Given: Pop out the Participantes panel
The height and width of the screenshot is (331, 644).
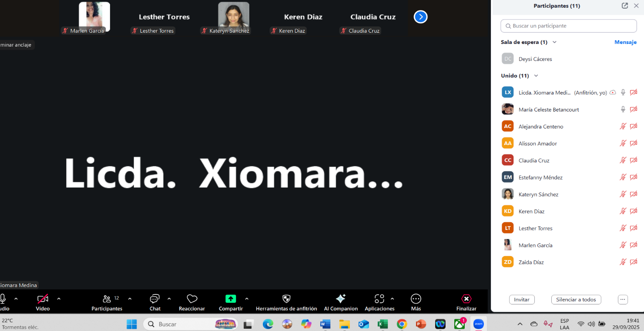Looking at the screenshot, I should [x=625, y=6].
